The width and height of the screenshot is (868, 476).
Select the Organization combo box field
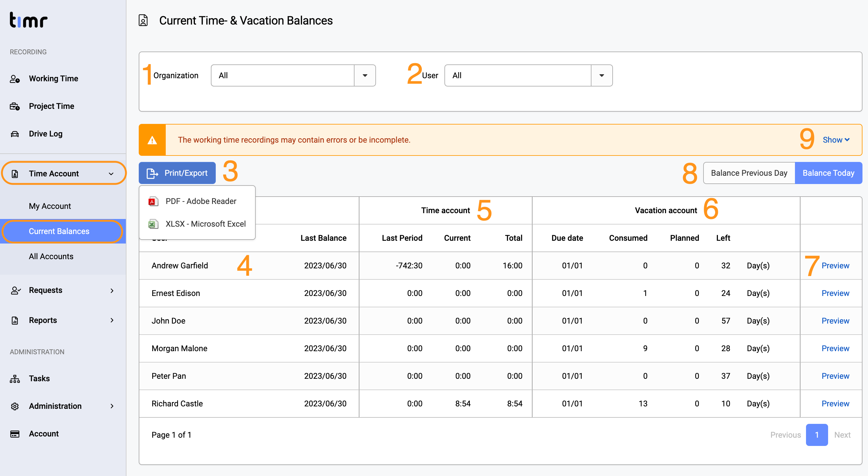point(293,75)
